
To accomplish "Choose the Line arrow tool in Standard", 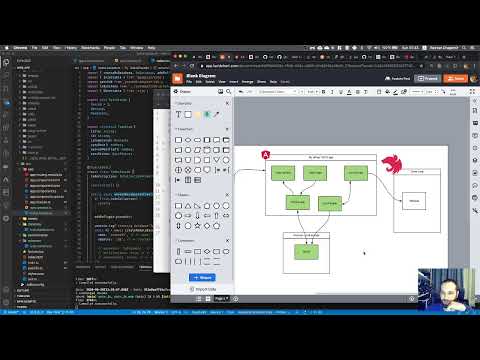I will (x=217, y=115).
